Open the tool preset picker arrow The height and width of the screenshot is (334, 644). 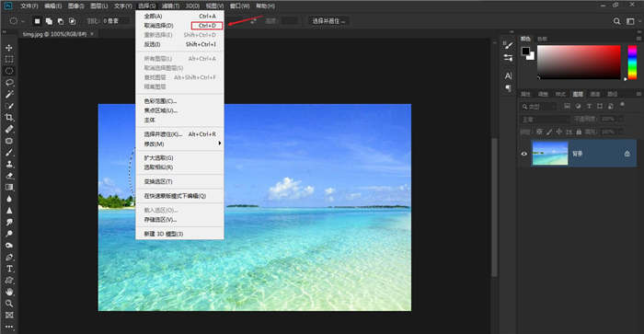[23, 21]
